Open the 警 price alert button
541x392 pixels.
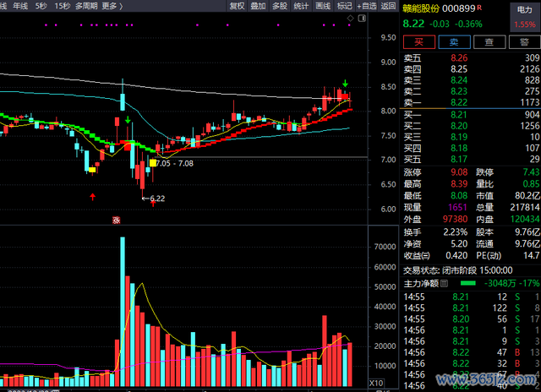(x=525, y=41)
